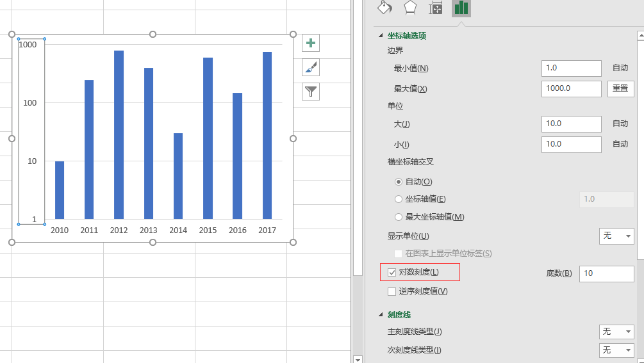
Task: Open the 次刻度线类型(I) dropdown
Action: click(x=616, y=350)
